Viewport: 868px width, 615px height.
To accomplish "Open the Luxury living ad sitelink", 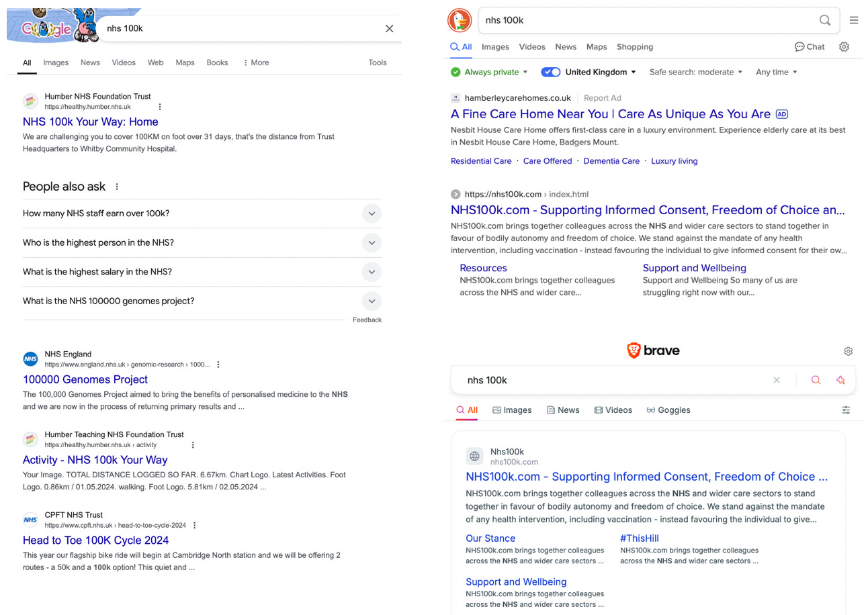I will [x=675, y=161].
